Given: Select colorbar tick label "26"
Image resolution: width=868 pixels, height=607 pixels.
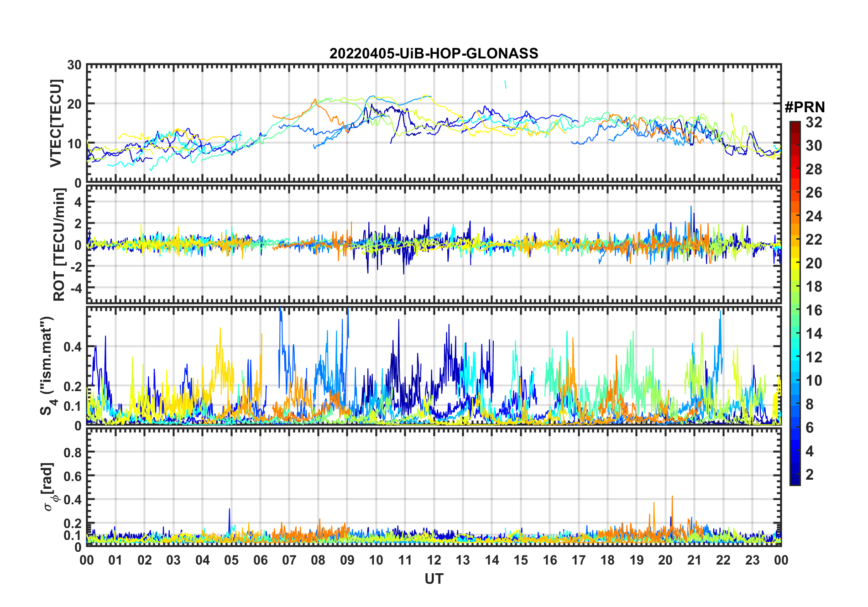Looking at the screenshot, I should (x=814, y=193).
